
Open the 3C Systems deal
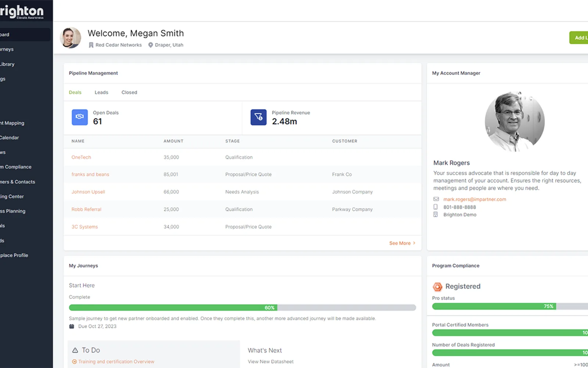85,227
